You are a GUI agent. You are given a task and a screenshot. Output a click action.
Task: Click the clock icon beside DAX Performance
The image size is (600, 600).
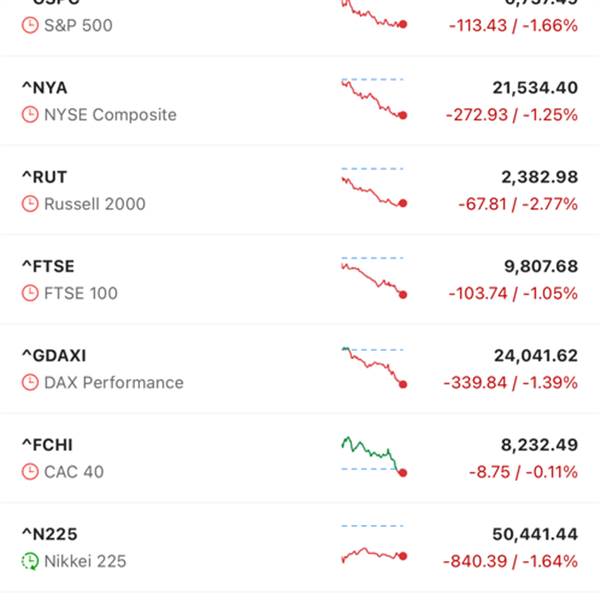[29, 382]
